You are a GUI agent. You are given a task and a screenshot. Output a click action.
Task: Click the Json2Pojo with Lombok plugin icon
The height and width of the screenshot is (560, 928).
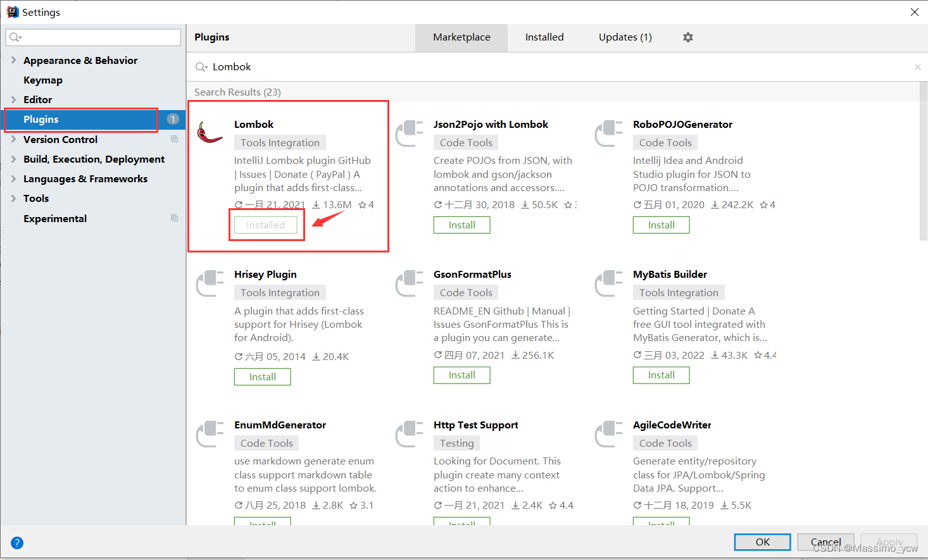click(409, 133)
